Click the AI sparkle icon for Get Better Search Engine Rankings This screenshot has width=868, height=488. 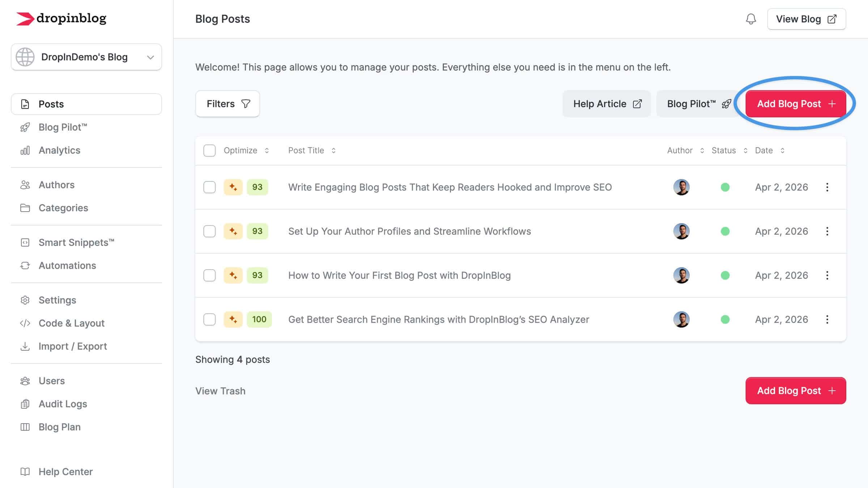pyautogui.click(x=233, y=319)
